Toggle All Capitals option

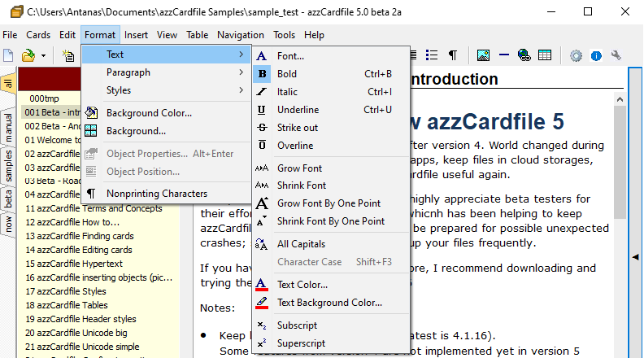(331, 244)
